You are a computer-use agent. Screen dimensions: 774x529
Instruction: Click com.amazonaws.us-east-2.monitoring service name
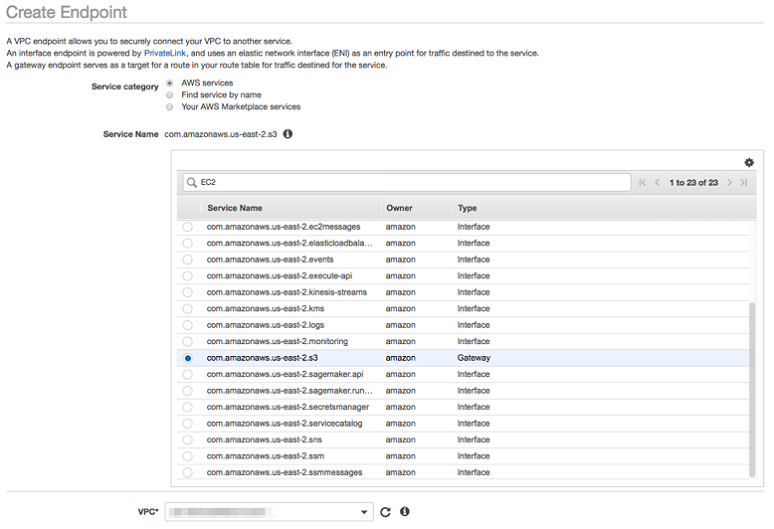pos(277,341)
